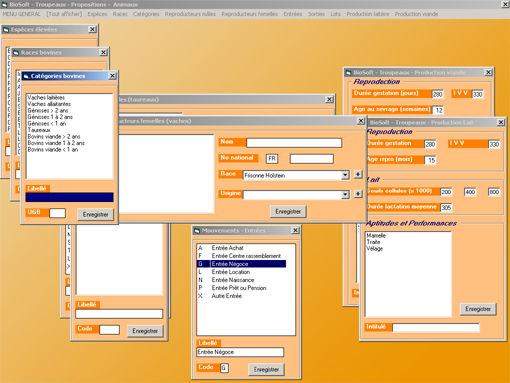Screen dimensions: 510x383
Task: Click Seuils cellules 800 field
Action: [x=494, y=192]
